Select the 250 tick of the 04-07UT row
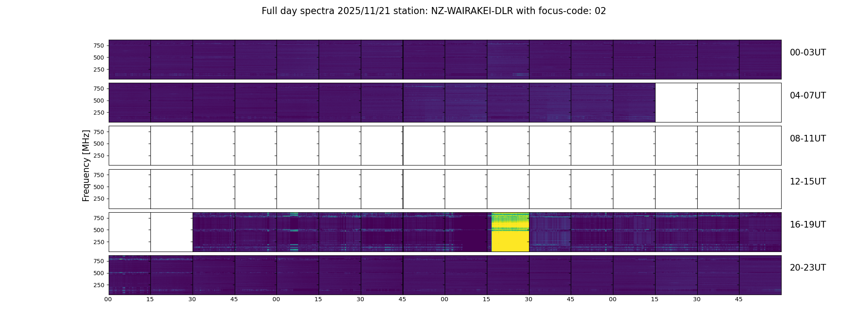Screen dimensions: 868x331 (99, 113)
